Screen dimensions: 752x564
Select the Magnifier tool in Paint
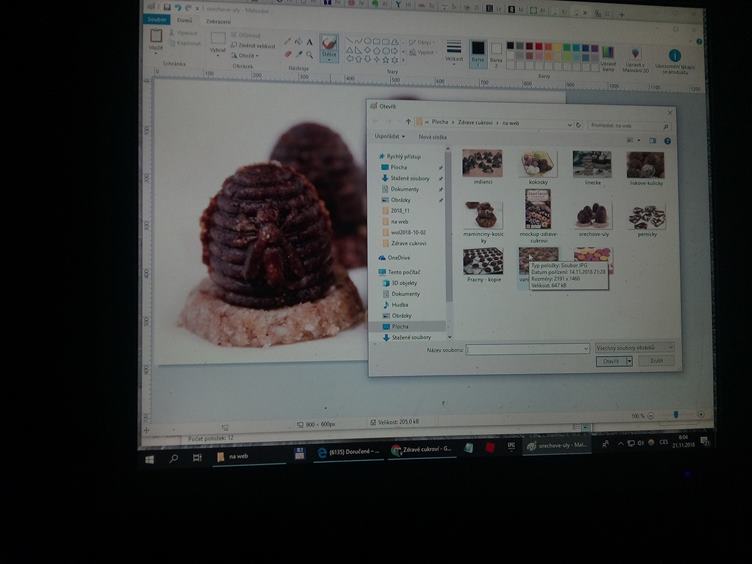pos(309,55)
